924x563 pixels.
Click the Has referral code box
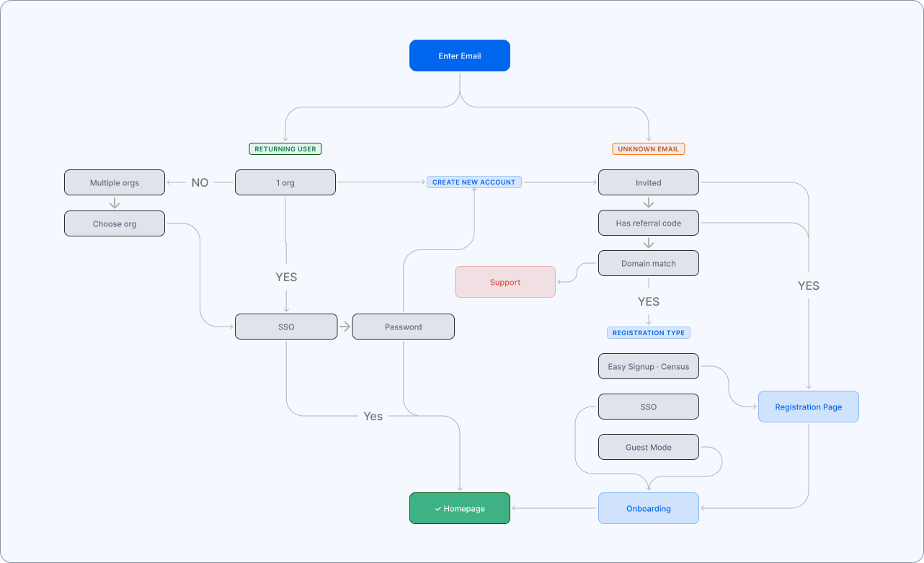click(x=649, y=223)
